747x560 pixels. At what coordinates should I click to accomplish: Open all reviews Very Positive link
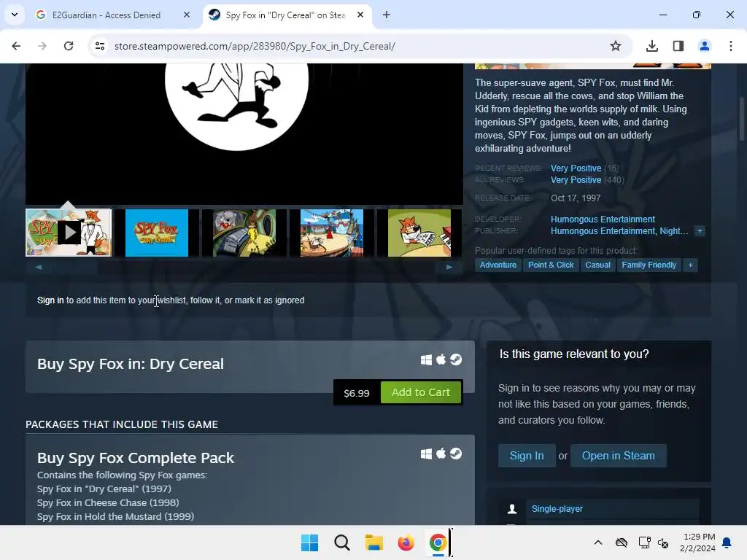[576, 180]
